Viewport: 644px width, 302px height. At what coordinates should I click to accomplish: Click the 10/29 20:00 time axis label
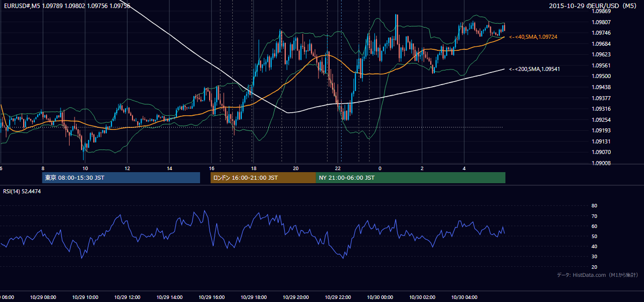[296, 297]
